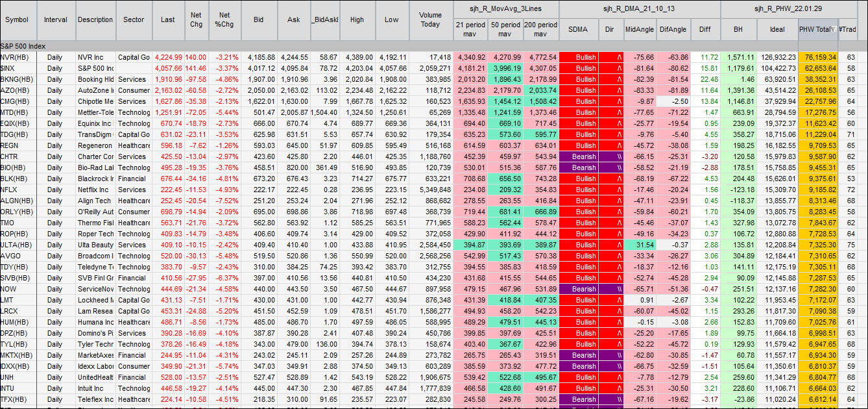Click the Sector cell in the BLK(HB) row
Screen dimensions: 868x409
(x=134, y=179)
